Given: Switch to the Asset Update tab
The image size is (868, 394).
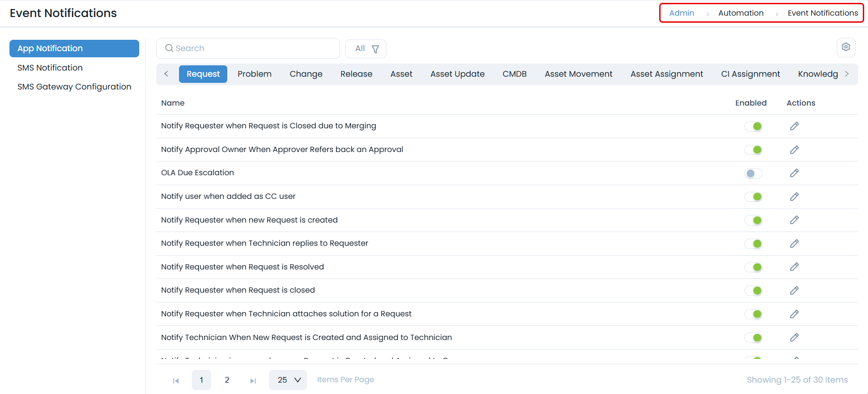Looking at the screenshot, I should [457, 74].
